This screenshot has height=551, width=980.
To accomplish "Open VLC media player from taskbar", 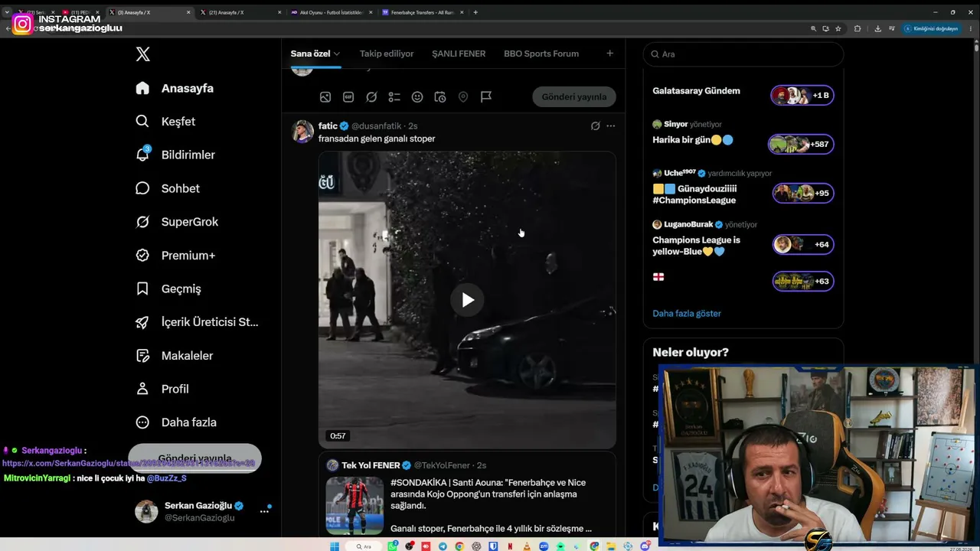I will [527, 546].
